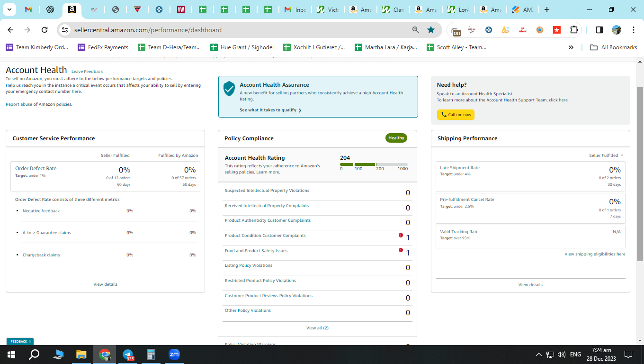Switch to the LorA tab
The height and width of the screenshot is (364, 644).
click(458, 9)
